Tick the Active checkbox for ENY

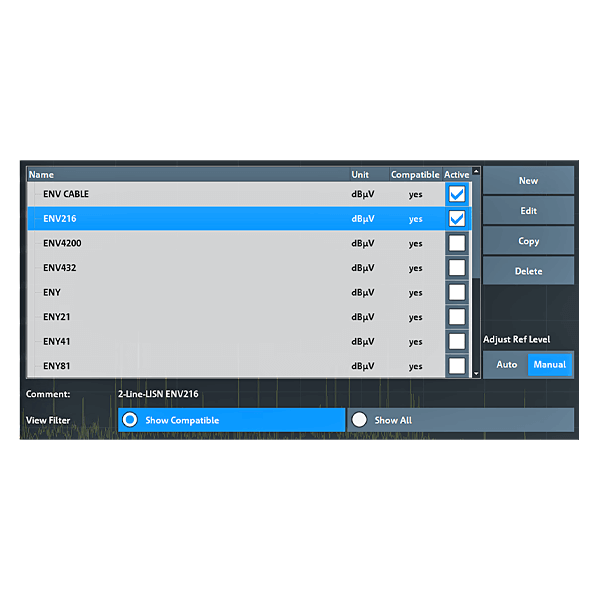[457, 292]
